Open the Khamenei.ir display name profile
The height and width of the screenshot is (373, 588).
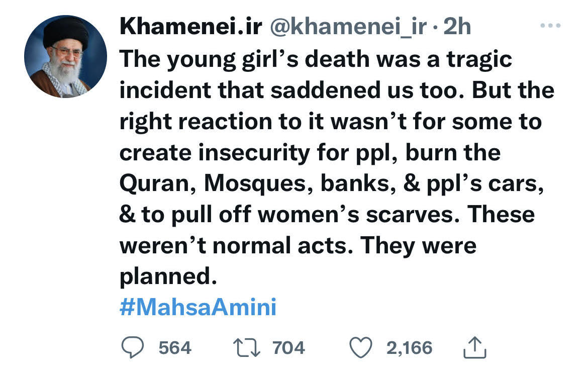click(191, 26)
